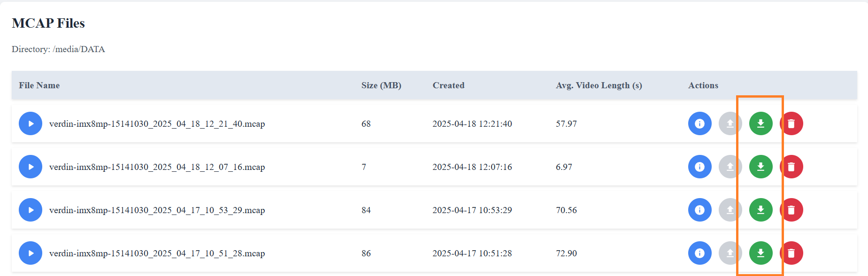Click the Actions column header
The height and width of the screenshot is (276, 868).
pos(703,85)
